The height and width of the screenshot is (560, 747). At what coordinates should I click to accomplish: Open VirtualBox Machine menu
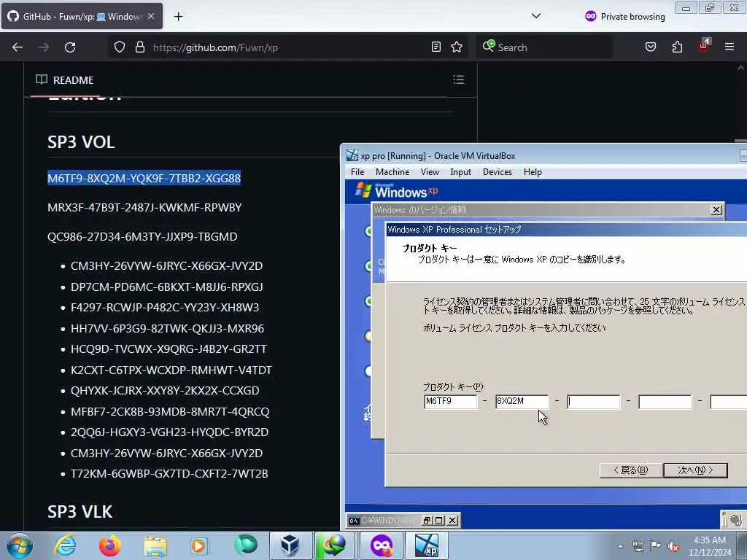click(392, 172)
